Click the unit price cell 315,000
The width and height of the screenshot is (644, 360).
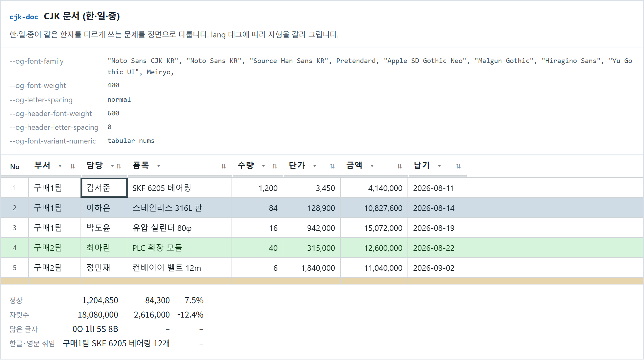coord(312,248)
